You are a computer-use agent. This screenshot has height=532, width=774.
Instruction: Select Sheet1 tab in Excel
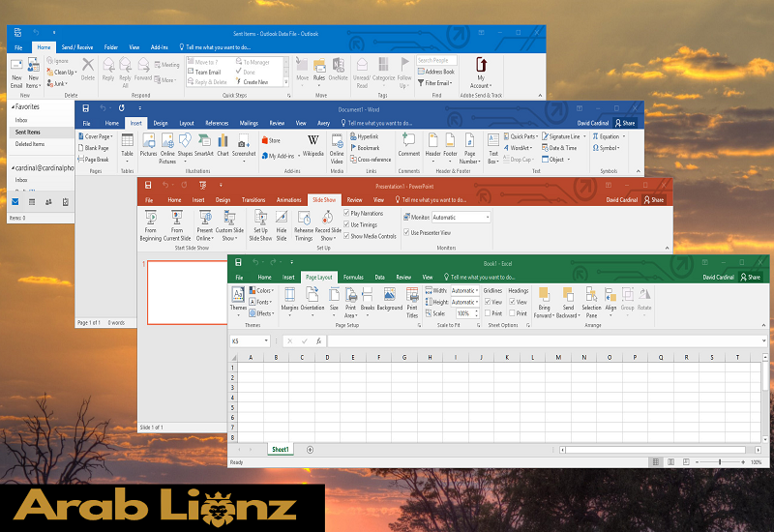click(281, 449)
